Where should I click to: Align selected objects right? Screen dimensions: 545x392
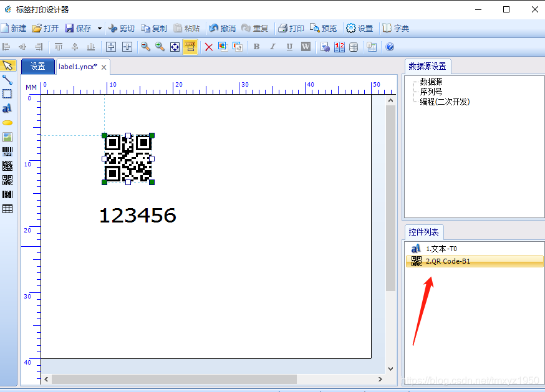pos(39,47)
